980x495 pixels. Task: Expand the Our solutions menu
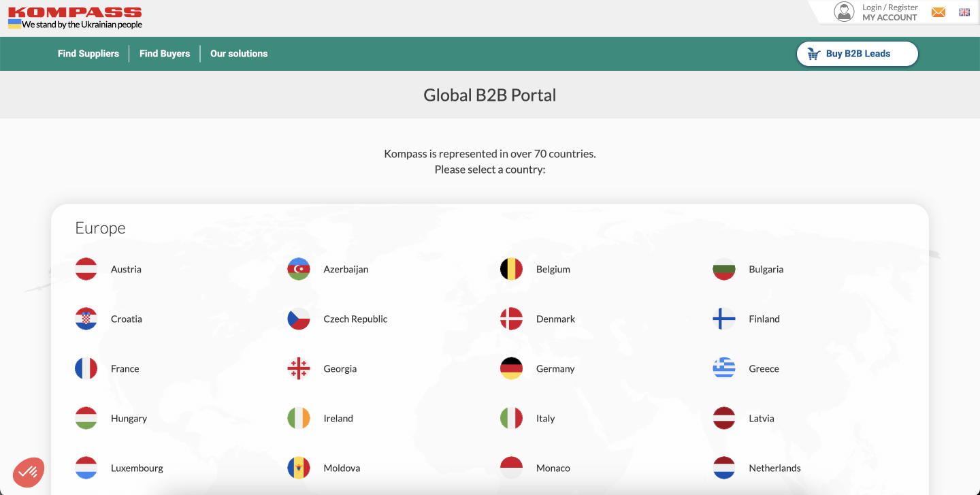coord(239,54)
